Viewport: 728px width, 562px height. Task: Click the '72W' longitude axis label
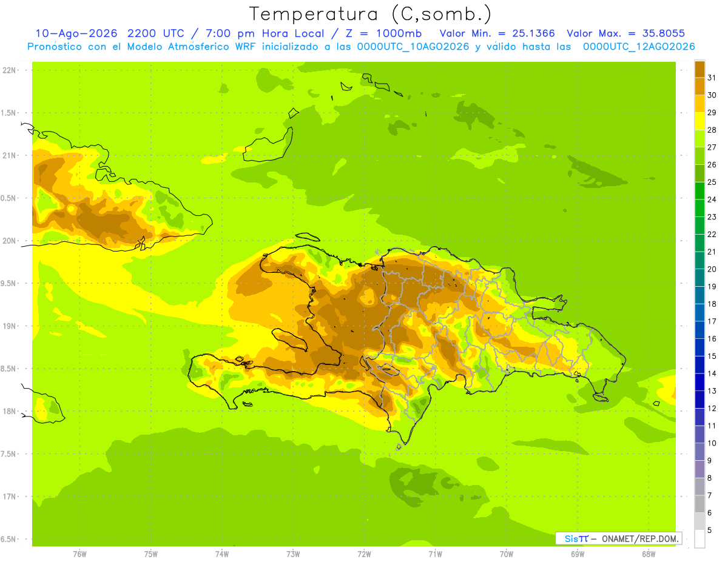coord(364,554)
